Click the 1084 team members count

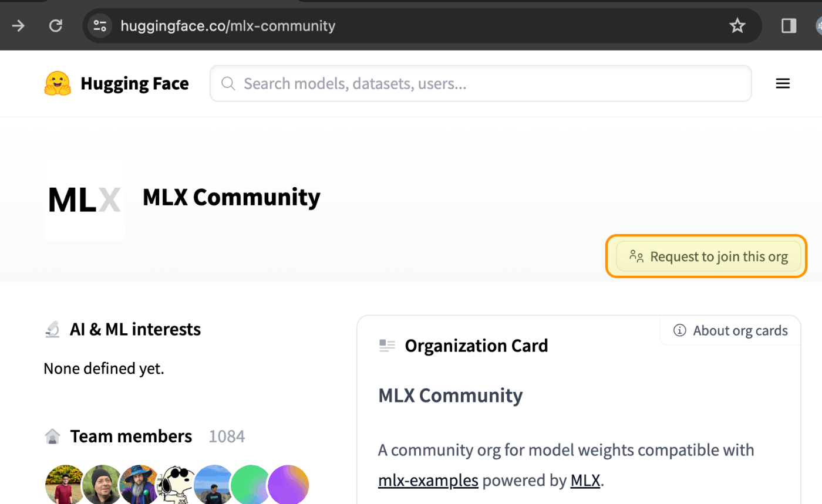point(227,437)
